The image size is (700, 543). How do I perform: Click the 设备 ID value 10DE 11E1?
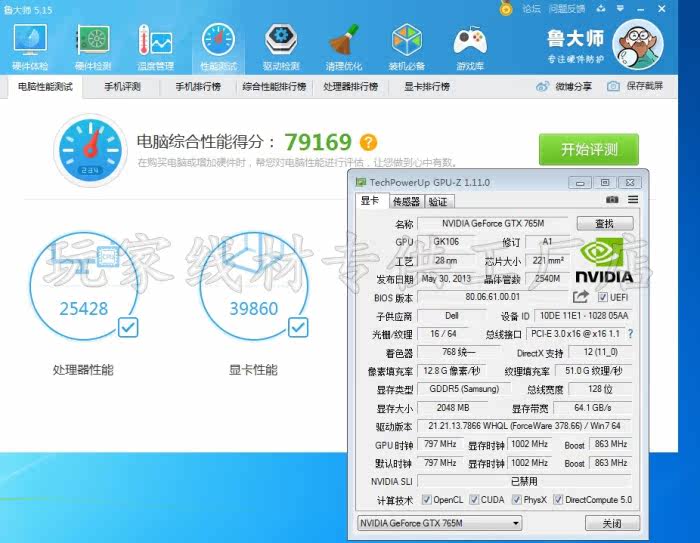coord(583,316)
